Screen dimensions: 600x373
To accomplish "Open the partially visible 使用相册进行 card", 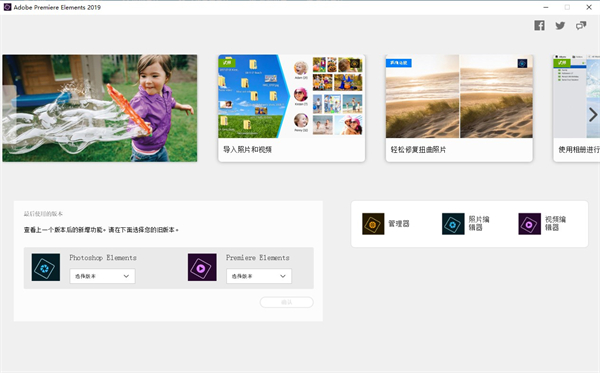I will coord(577,108).
